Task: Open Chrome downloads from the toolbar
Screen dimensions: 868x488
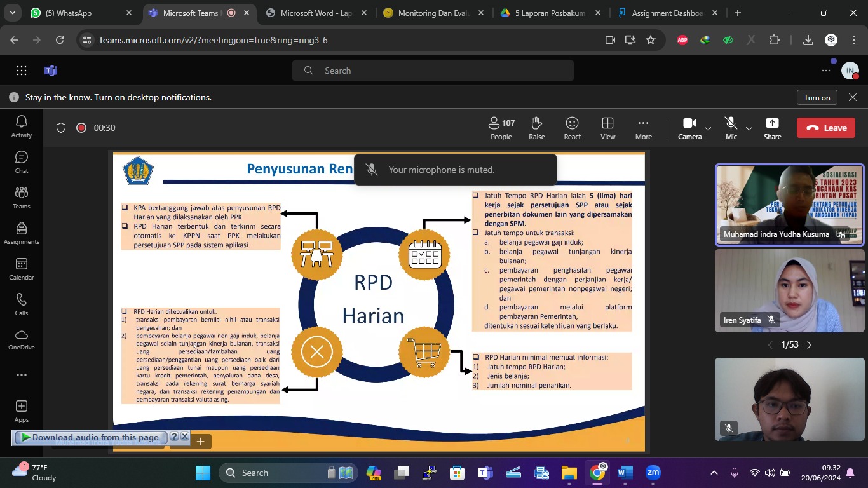Action: (808, 40)
